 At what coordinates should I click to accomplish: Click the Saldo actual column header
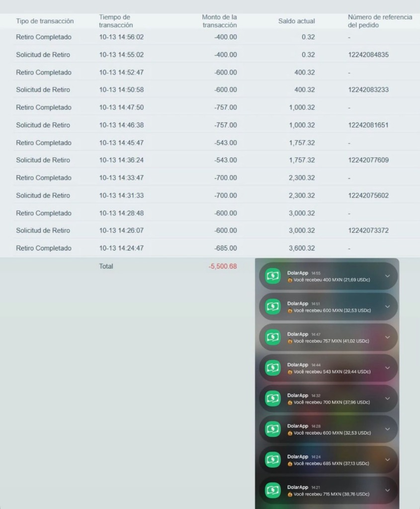[x=296, y=21]
